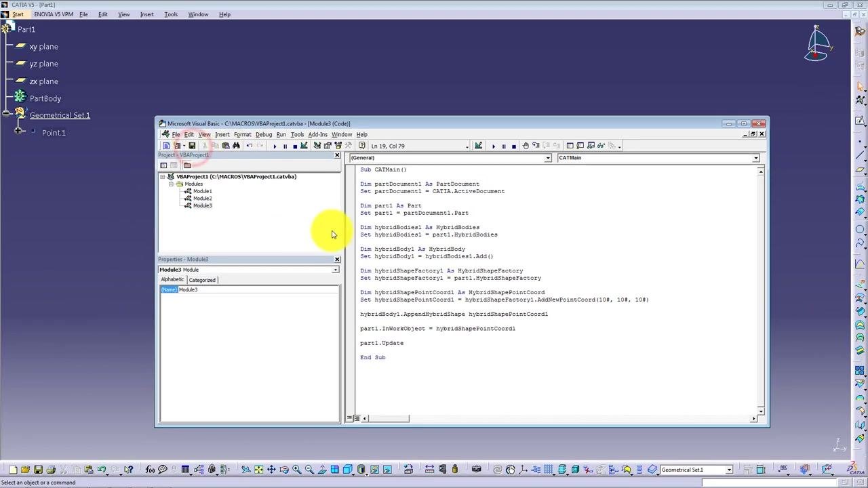Viewport: 868px width, 488px height.
Task: Click the Zoom In magnifier in CATIA toolbar
Action: click(x=296, y=470)
